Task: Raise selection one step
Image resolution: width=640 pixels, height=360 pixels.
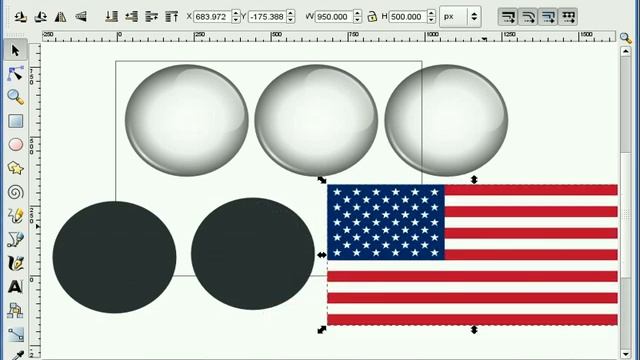Action: [x=151, y=17]
